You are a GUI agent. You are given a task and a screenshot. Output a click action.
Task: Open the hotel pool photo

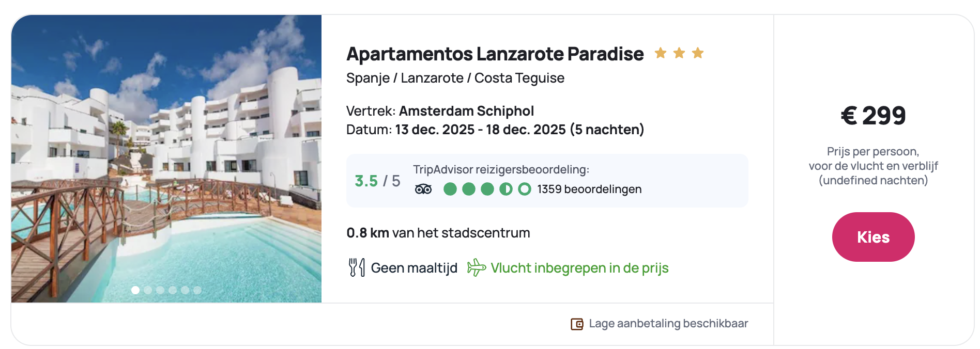tap(166, 155)
